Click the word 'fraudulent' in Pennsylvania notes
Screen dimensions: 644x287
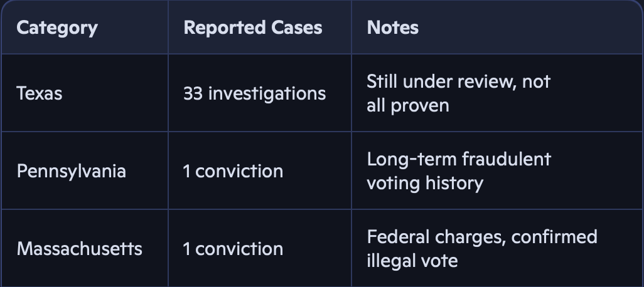(x=506, y=159)
